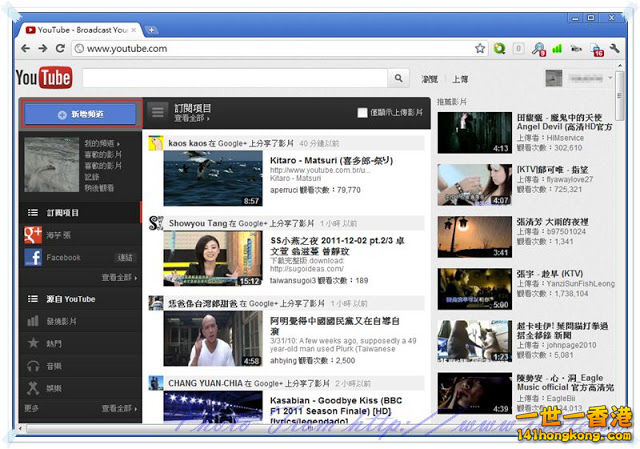
Task: Click uploader johnpage2010
Action: [x=571, y=345]
